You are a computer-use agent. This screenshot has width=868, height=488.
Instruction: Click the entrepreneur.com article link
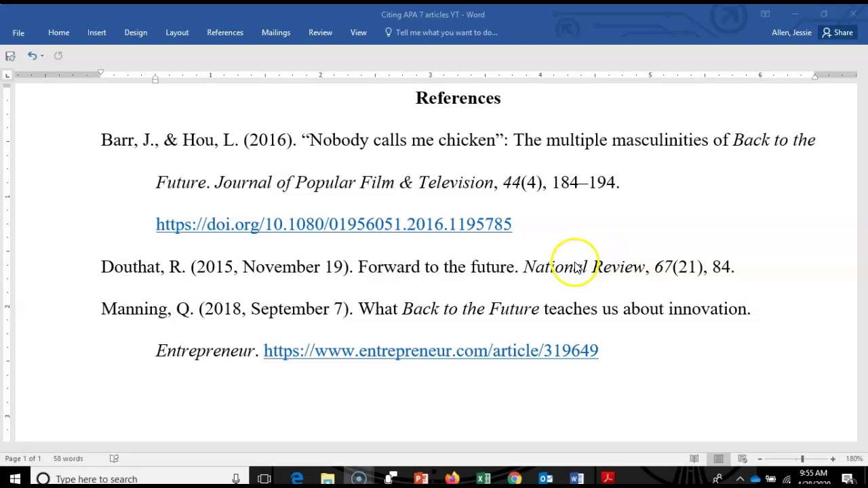pos(431,350)
